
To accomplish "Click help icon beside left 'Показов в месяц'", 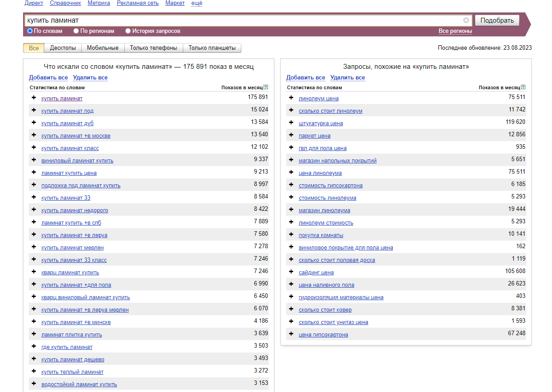I will [266, 87].
